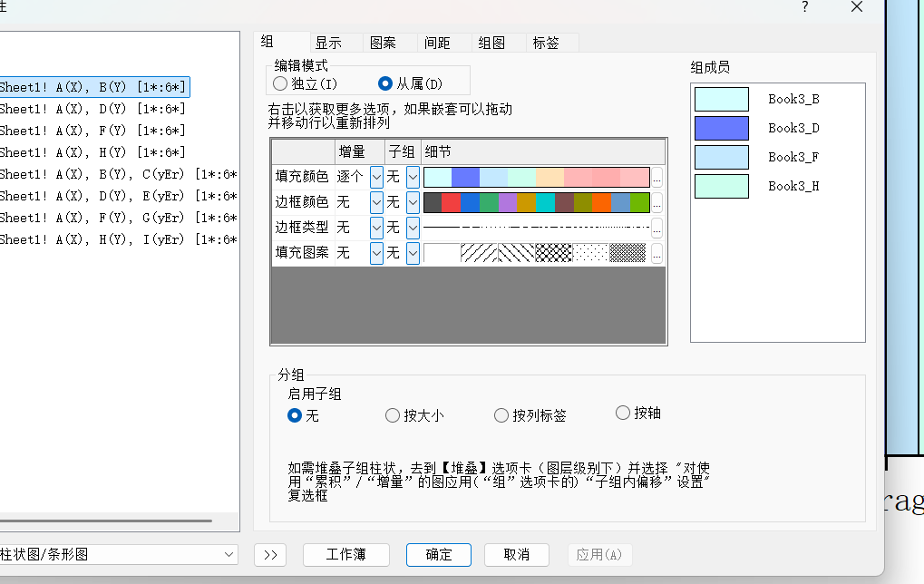Click the >> expand panel button
Viewport: 924px width, 584px height.
(x=270, y=555)
